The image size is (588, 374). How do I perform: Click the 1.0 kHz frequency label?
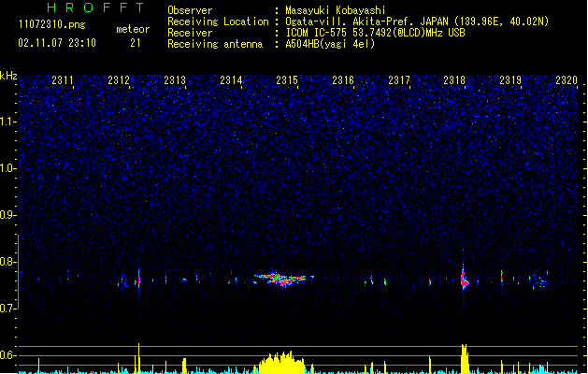pyautogui.click(x=8, y=168)
